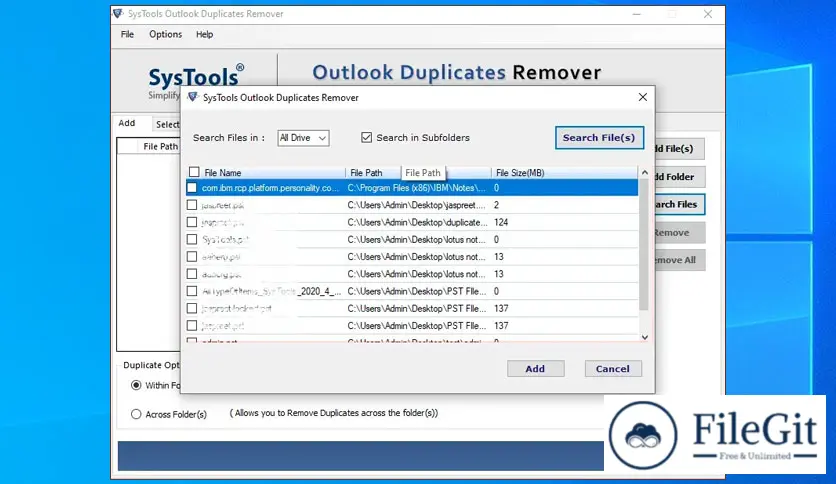
Task: Tick checkbox for the jaspreet locked pst row
Action: [x=192, y=308]
